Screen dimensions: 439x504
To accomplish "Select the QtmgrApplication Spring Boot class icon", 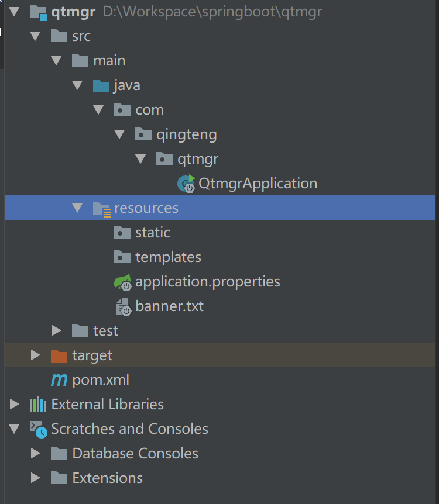I will 186,183.
